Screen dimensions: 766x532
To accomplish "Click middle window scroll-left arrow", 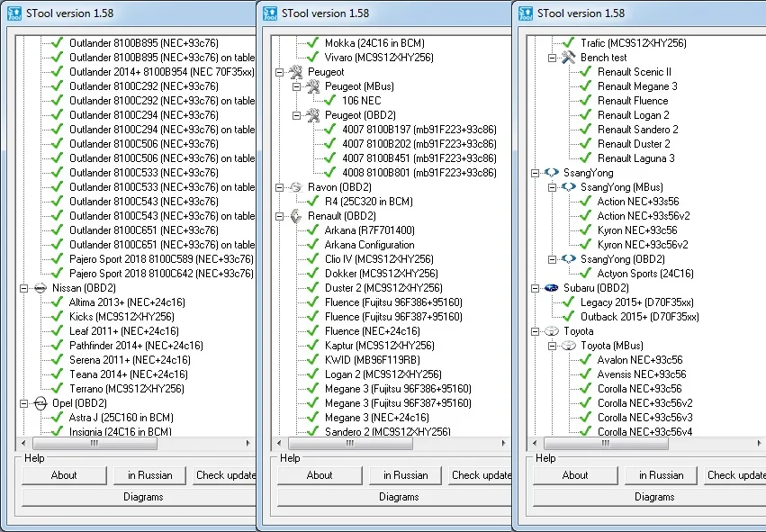I will 279,443.
